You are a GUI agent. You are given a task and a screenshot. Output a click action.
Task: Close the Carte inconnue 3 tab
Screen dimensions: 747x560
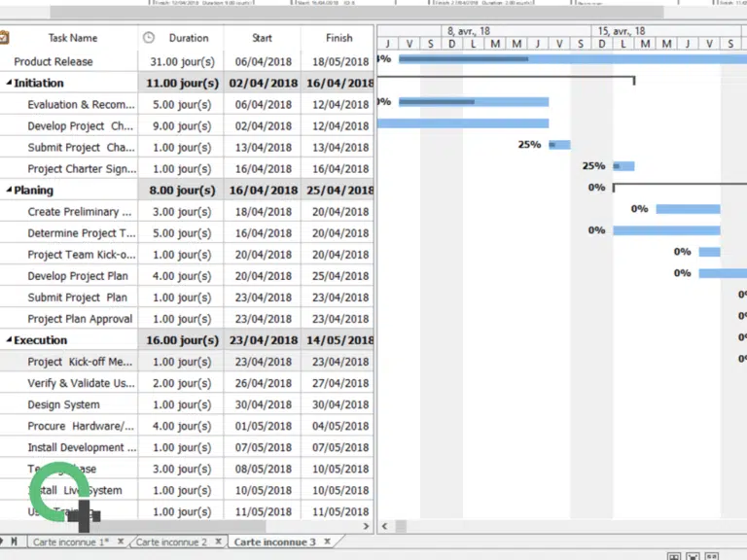328,542
